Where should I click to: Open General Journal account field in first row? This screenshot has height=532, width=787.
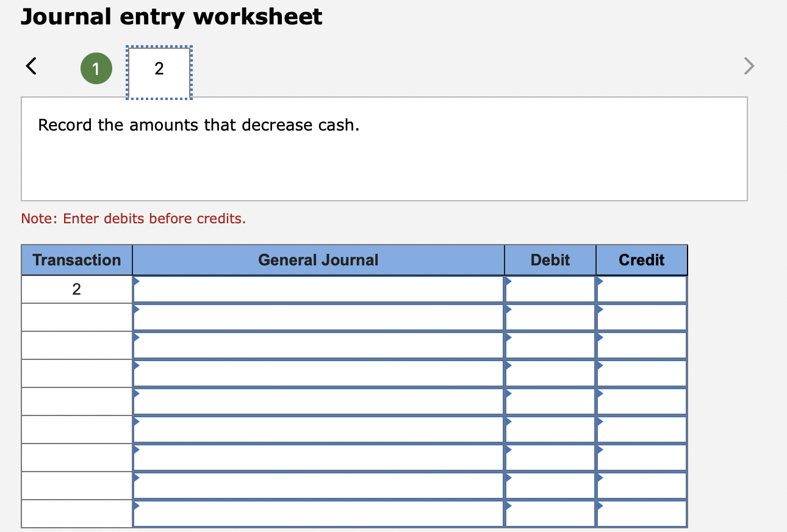click(318, 289)
